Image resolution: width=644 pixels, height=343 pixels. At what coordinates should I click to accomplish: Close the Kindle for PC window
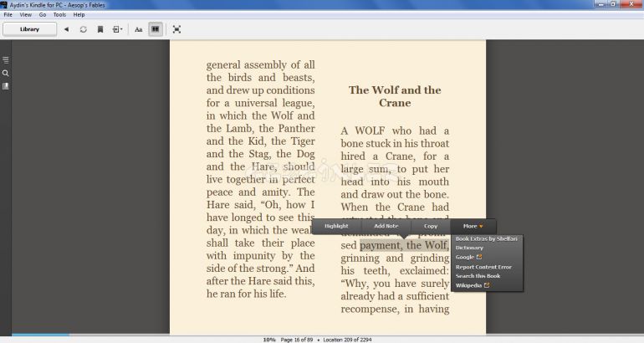(631, 4)
